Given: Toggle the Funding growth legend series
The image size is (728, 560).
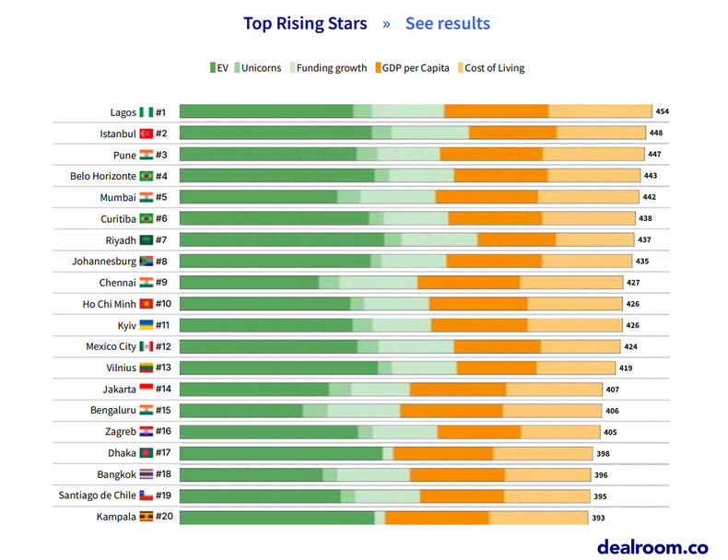Looking at the screenshot, I should (329, 67).
